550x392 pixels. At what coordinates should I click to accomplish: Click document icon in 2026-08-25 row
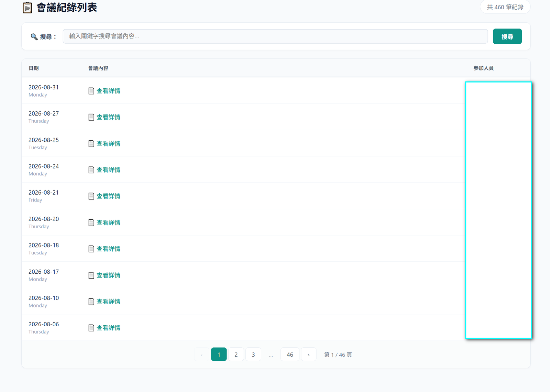coord(91,144)
